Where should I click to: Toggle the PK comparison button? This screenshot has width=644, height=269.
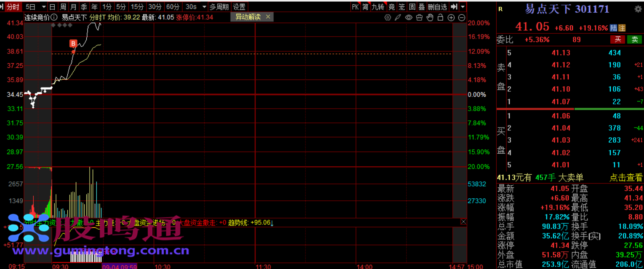pyautogui.click(x=355, y=7)
